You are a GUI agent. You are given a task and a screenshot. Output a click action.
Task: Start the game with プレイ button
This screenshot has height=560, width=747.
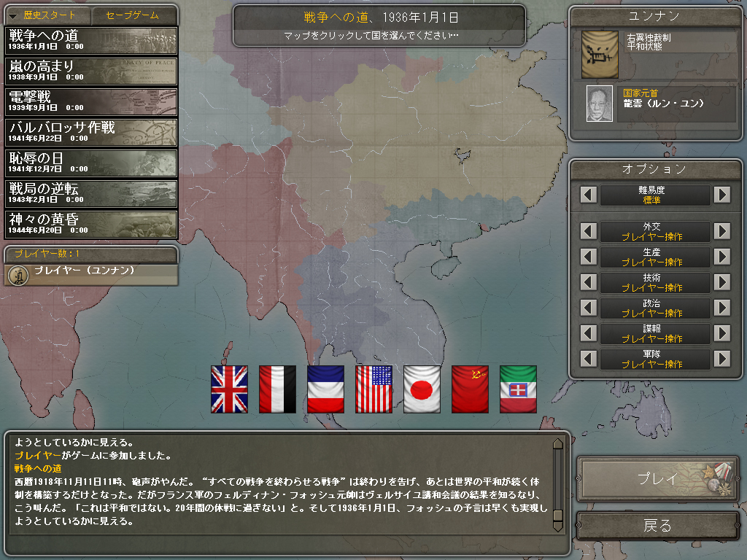pyautogui.click(x=658, y=479)
